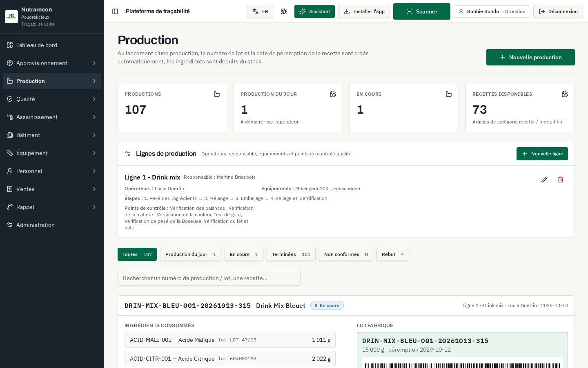Show En cours productions tab

pyautogui.click(x=244, y=254)
